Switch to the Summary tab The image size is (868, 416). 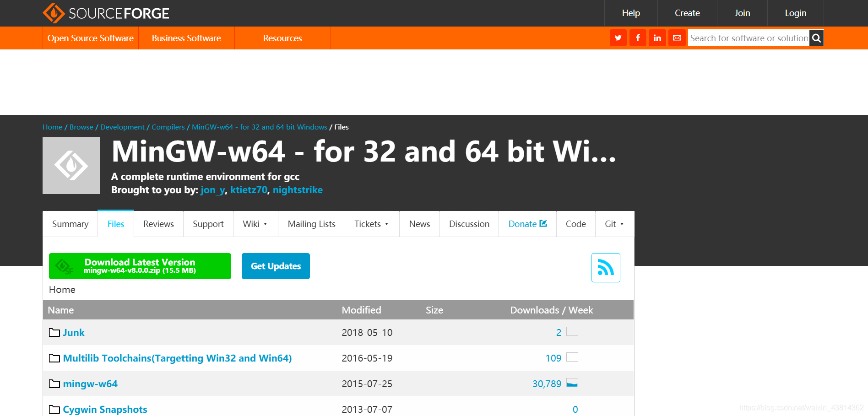point(70,224)
